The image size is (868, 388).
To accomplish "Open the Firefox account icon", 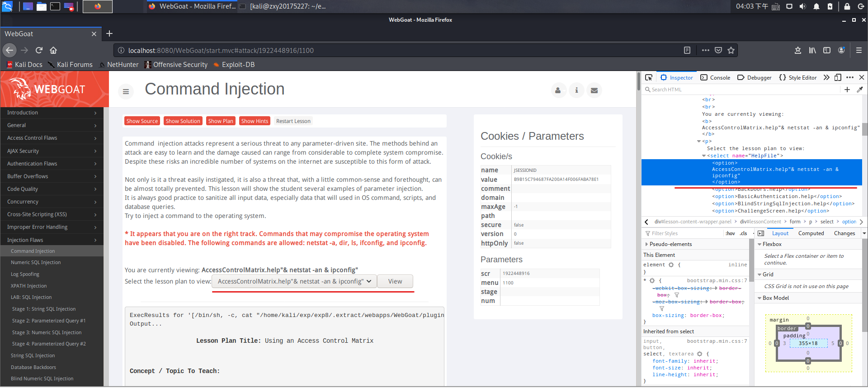I will (841, 50).
